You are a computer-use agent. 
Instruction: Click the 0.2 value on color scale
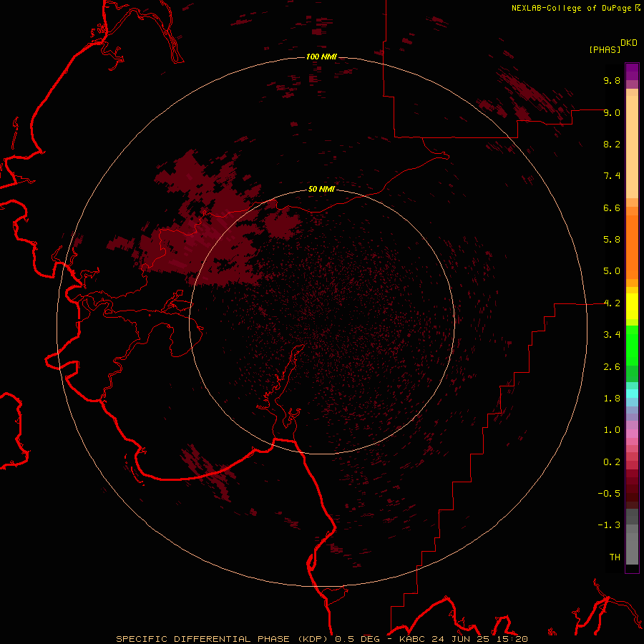[x=612, y=462]
